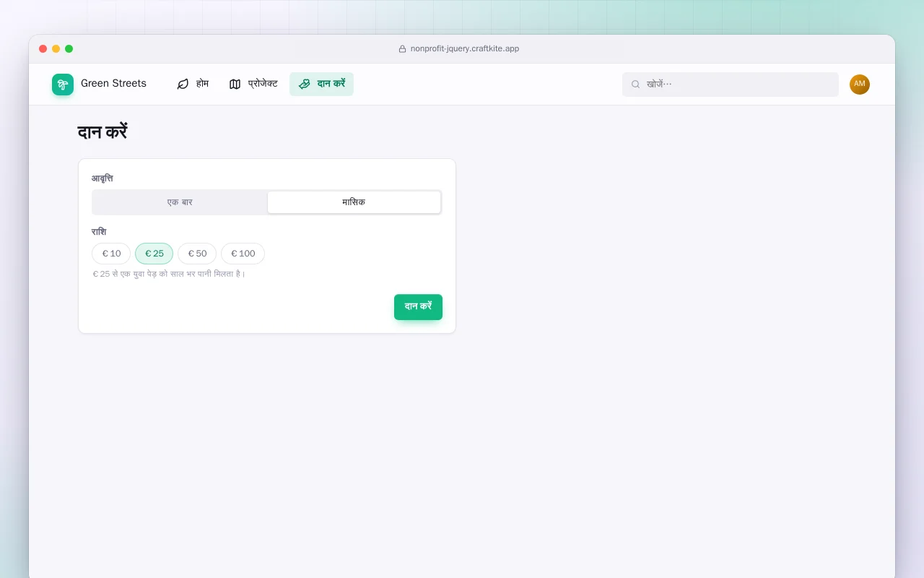Click the map icon beside प्रोजेक्ट
This screenshot has width=924, height=578.
(x=235, y=84)
